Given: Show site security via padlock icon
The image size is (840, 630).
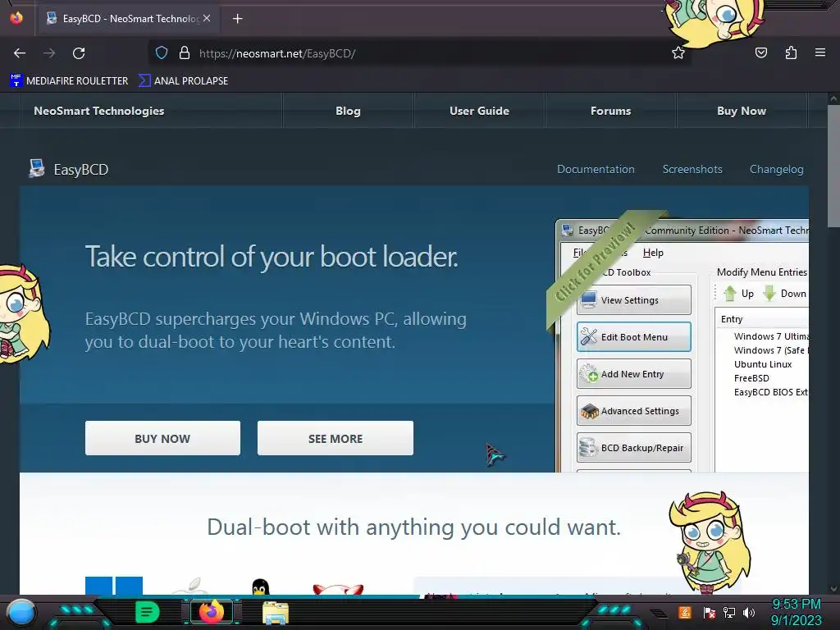Looking at the screenshot, I should coord(185,53).
